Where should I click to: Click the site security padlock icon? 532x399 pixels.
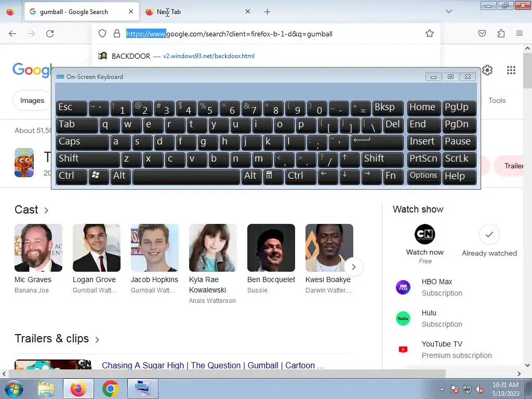(117, 33)
